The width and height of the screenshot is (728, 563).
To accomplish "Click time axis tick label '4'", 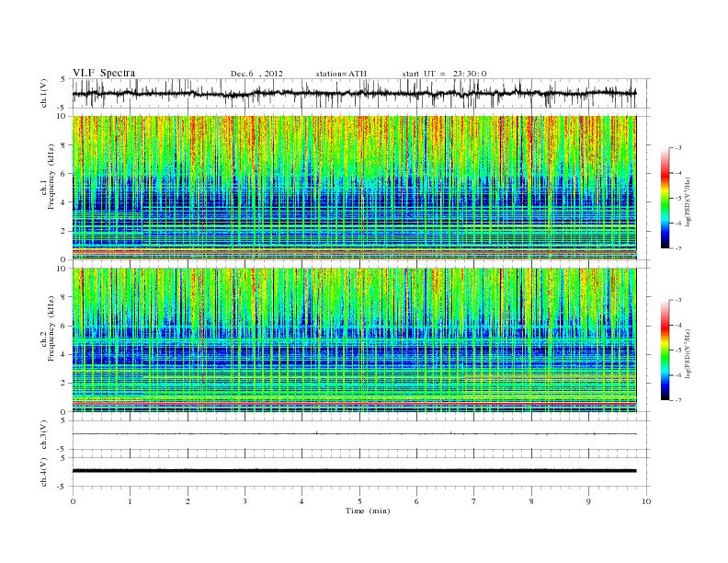I will 301,501.
